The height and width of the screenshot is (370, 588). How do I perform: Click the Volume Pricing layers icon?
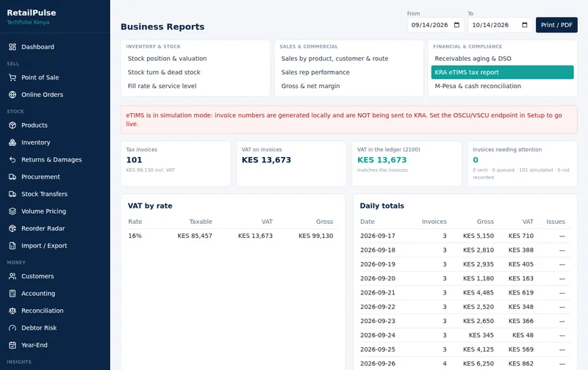12,211
